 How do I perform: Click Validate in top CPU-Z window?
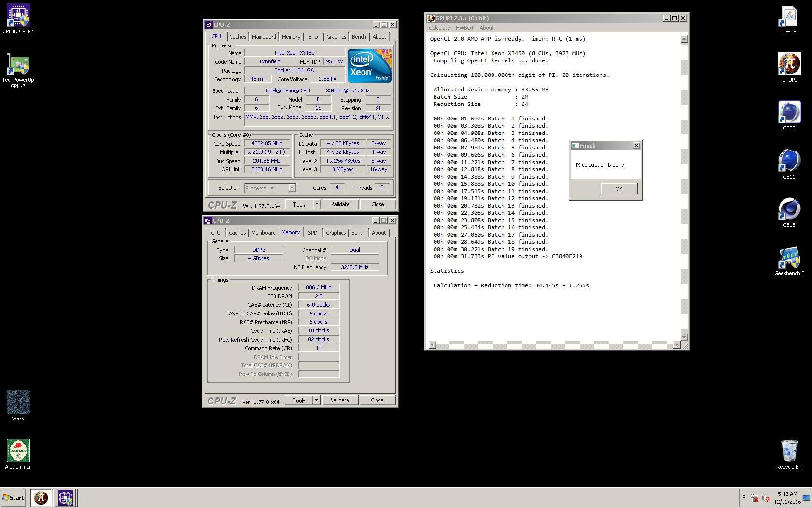click(340, 204)
